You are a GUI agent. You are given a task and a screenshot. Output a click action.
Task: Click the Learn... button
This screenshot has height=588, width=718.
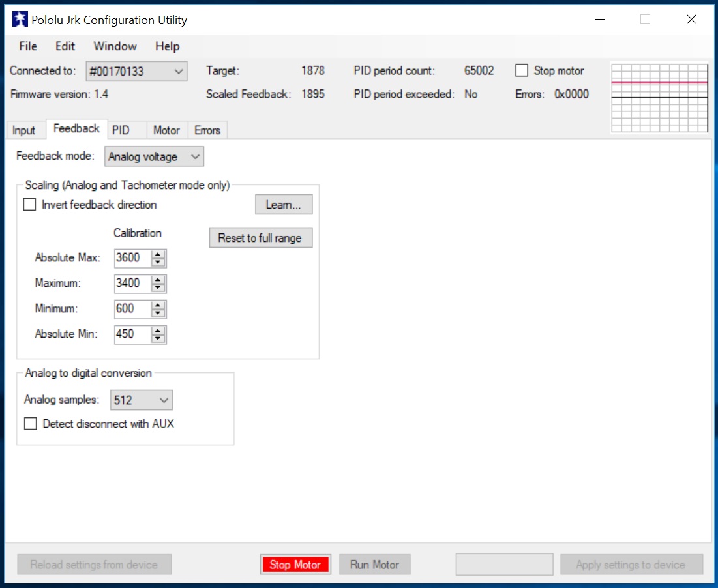pyautogui.click(x=284, y=205)
